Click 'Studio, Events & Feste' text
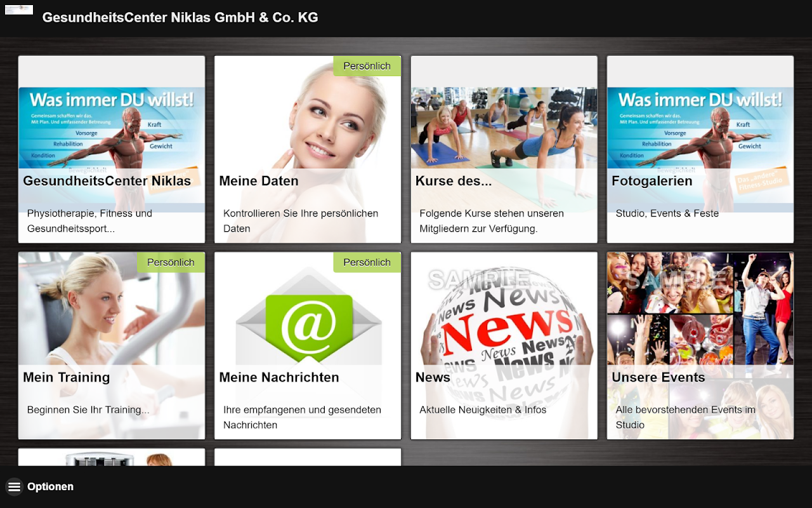The width and height of the screenshot is (812, 508). coord(667,213)
